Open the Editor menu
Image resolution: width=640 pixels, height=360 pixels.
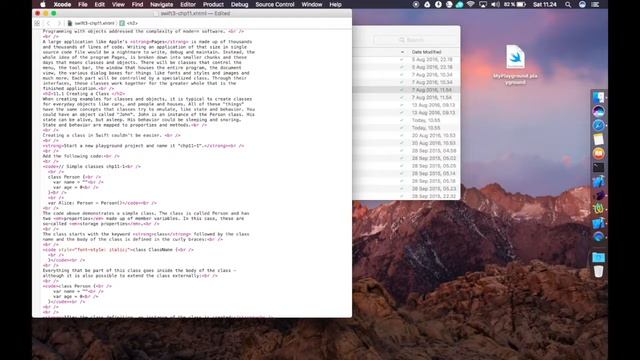188,4
